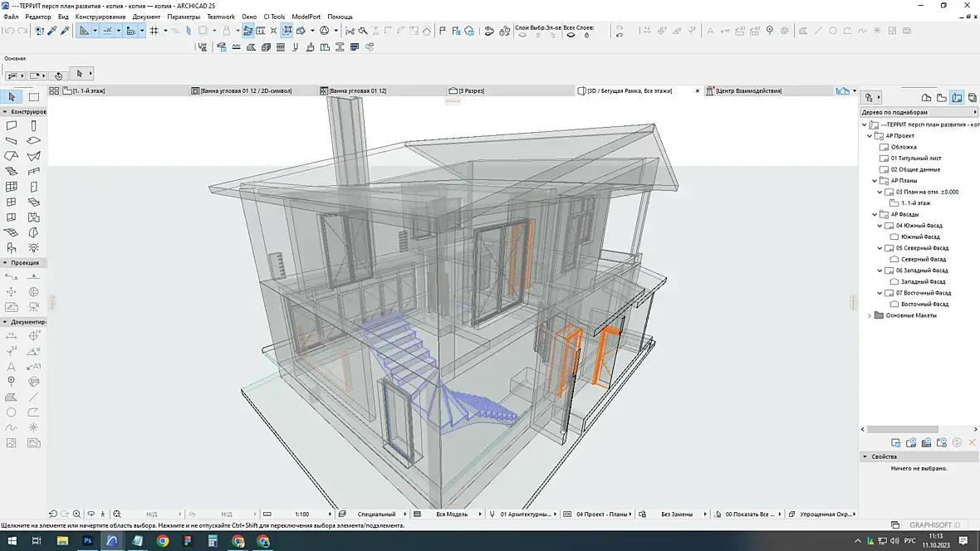This screenshot has height=551, width=980.
Task: Select the Marquee tool in toolbox
Action: click(x=34, y=97)
